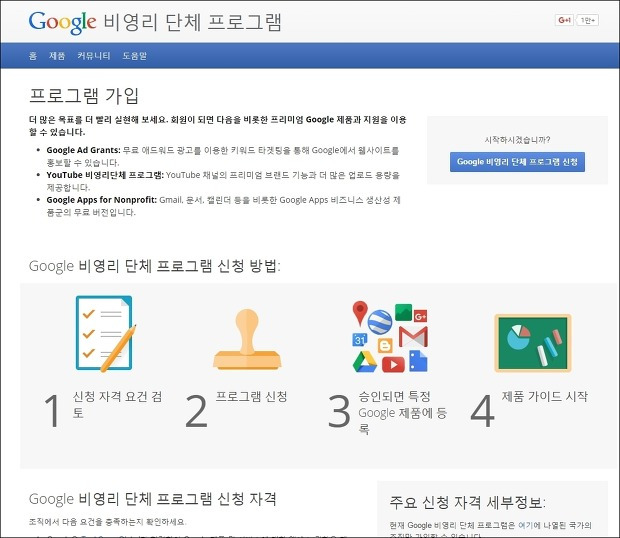Image resolution: width=620 pixels, height=538 pixels.
Task: Click the Google 비영리 단체 프로그램 신청 방법 heading
Action: pyautogui.click(x=155, y=266)
